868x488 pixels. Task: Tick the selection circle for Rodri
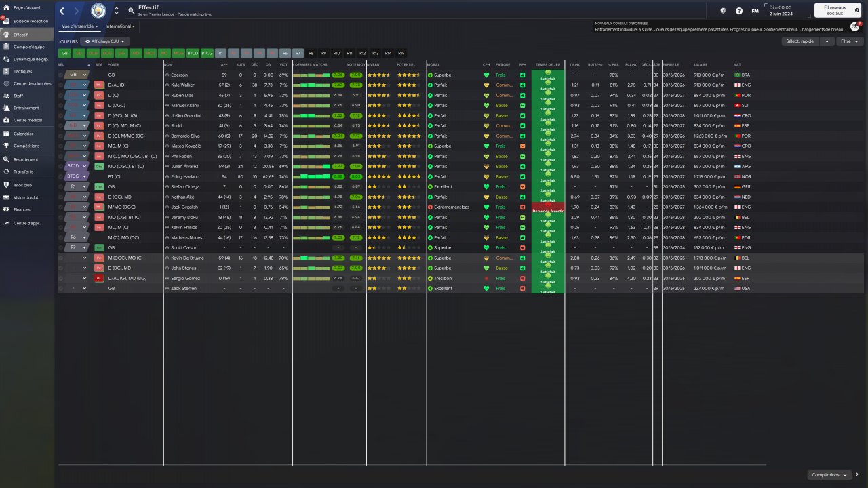[60, 125]
